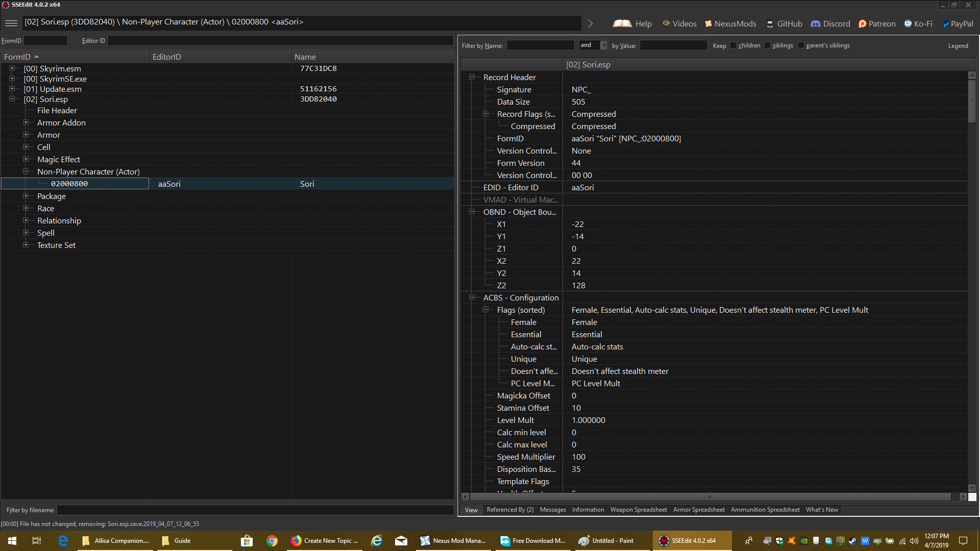
Task: Open the NexusMods icon link
Action: point(708,23)
